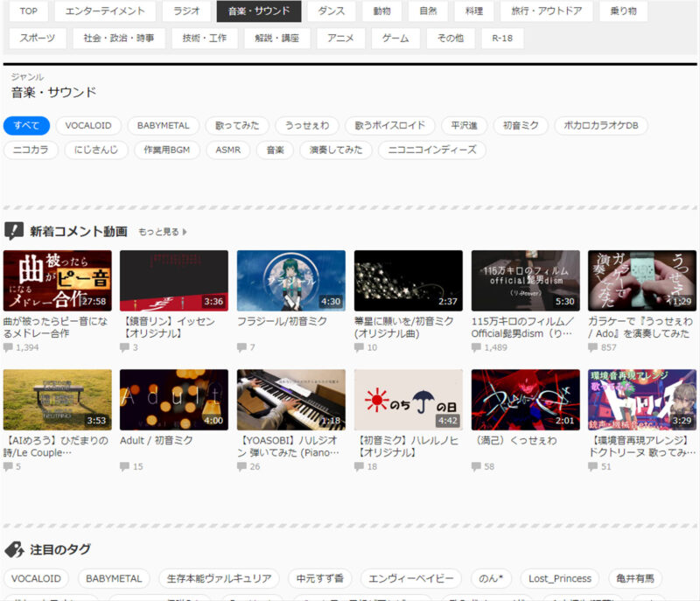This screenshot has height=601, width=700.
Task: Filter by ボカロカラオケDB tag
Action: (601, 126)
